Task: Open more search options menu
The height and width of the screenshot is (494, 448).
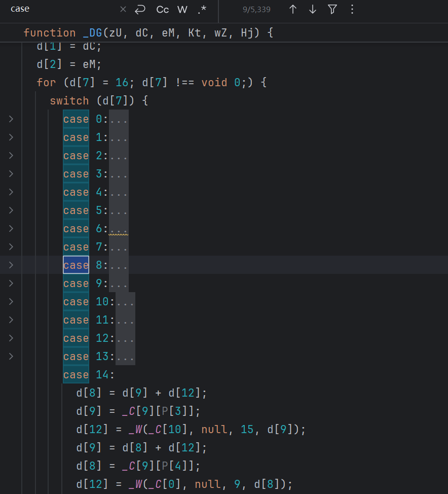Action: pyautogui.click(x=352, y=10)
